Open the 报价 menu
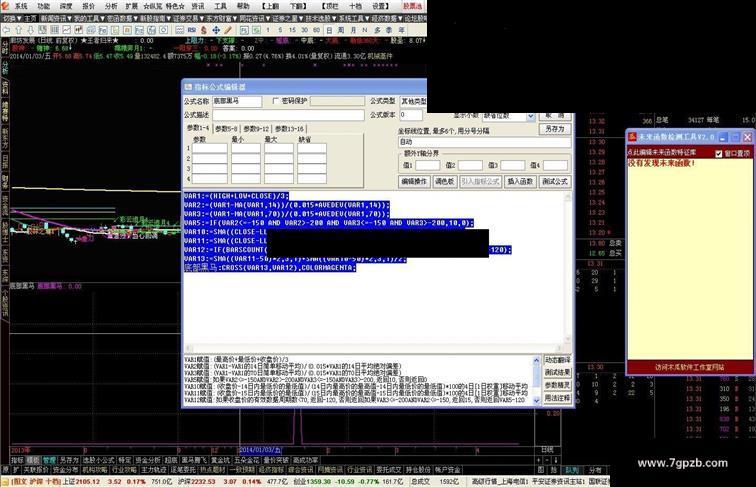The image size is (756, 487). (88, 6)
